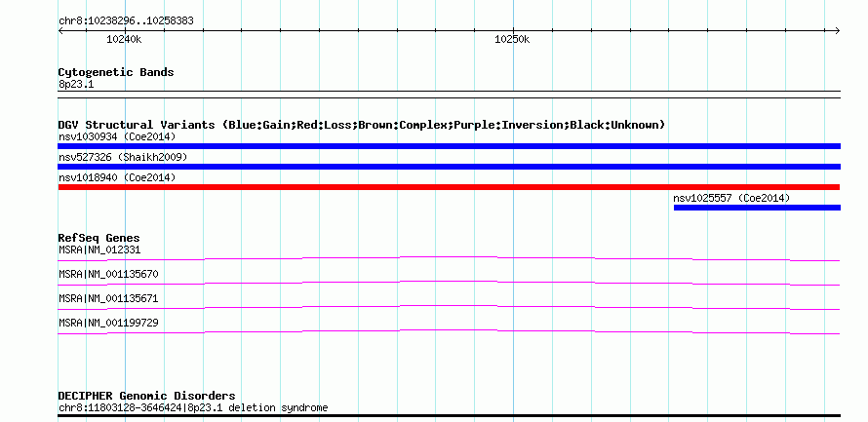This screenshot has height=422, width=868.
Task: Click blue gain bar under nsv527326
Action: [449, 167]
